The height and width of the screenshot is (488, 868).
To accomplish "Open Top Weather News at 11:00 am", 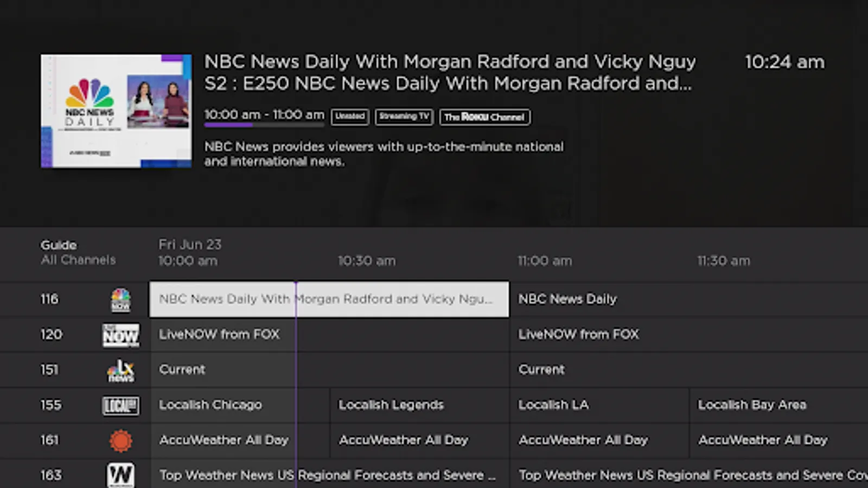I will (x=689, y=474).
